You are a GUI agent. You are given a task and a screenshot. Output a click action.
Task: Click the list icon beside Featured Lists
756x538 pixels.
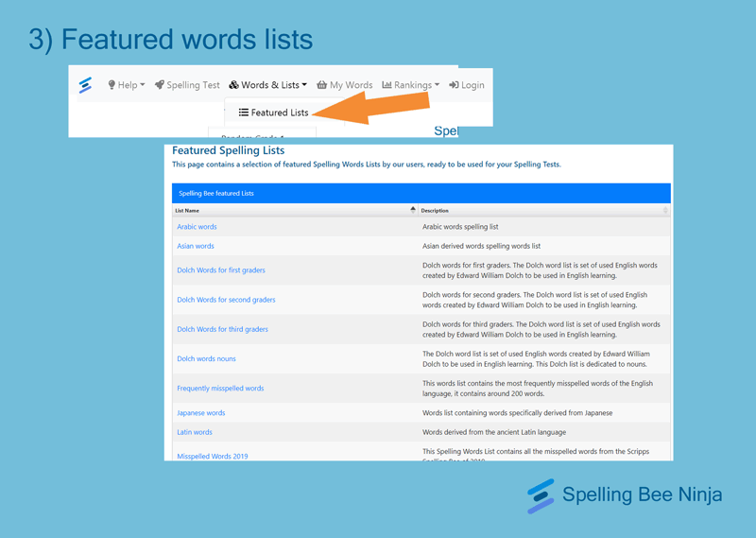[244, 113]
